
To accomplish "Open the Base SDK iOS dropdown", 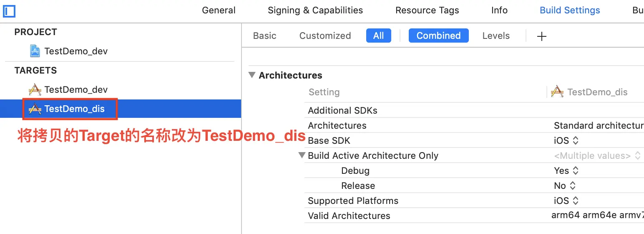I will pyautogui.click(x=566, y=140).
